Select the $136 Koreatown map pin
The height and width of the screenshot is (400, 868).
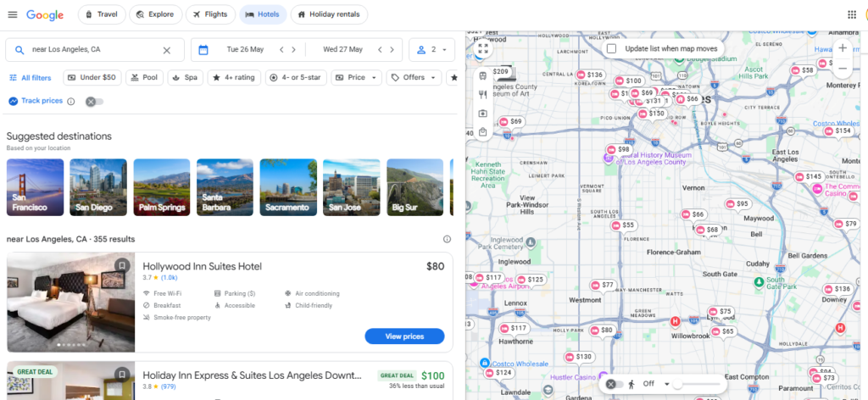[590, 75]
